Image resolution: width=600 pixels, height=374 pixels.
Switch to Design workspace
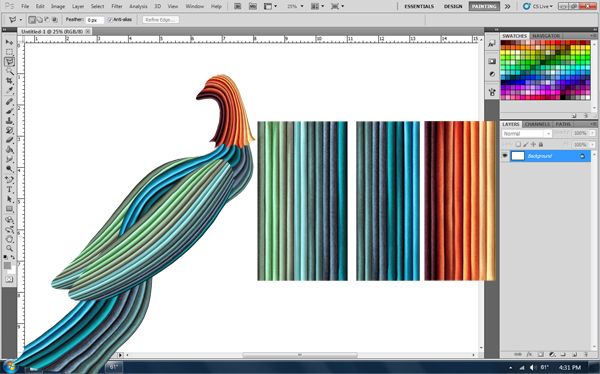point(453,7)
